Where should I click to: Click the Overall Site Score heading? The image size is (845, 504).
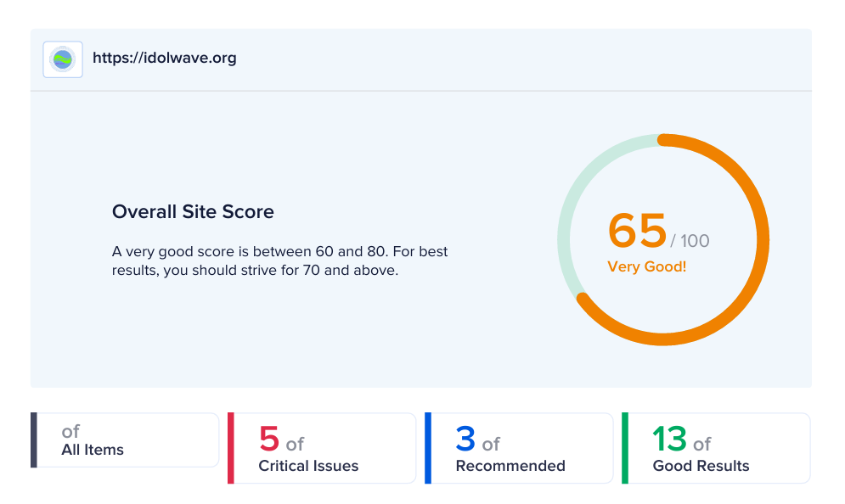coord(193,211)
